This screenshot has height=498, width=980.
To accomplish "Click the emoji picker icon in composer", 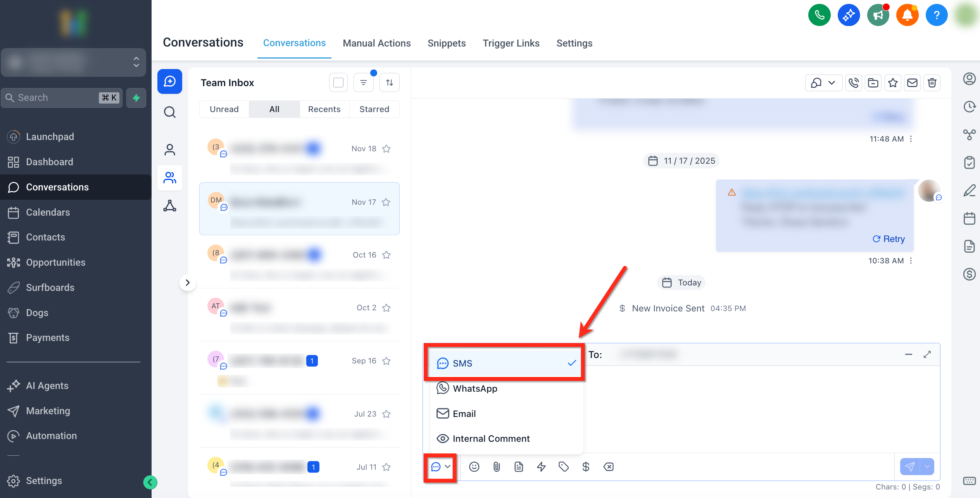I will (x=474, y=467).
